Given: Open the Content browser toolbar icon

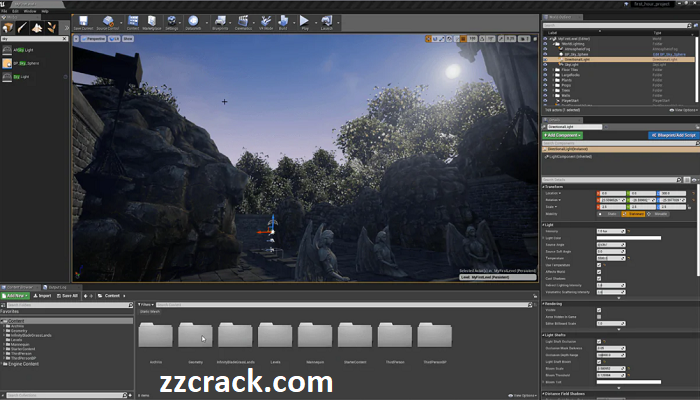Looking at the screenshot, I should (133, 22).
